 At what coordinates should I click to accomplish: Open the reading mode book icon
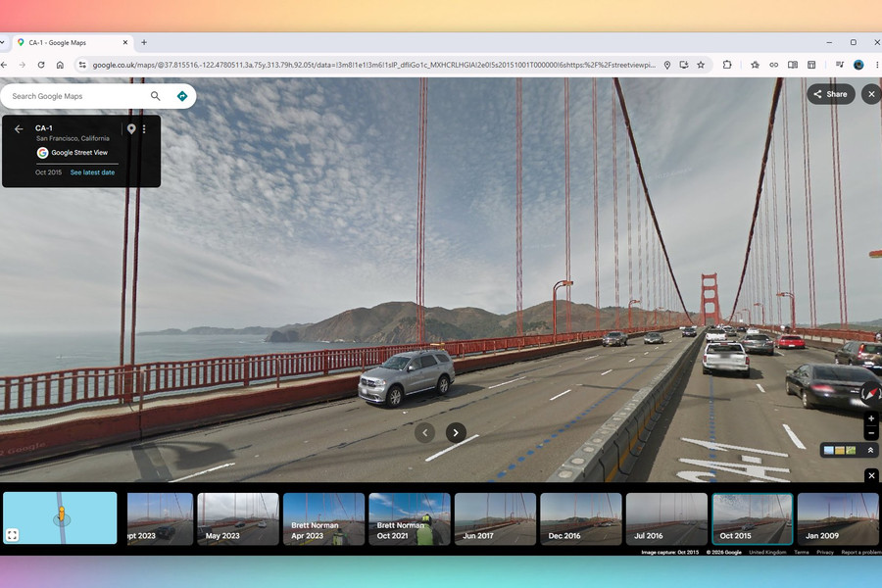[x=793, y=65]
